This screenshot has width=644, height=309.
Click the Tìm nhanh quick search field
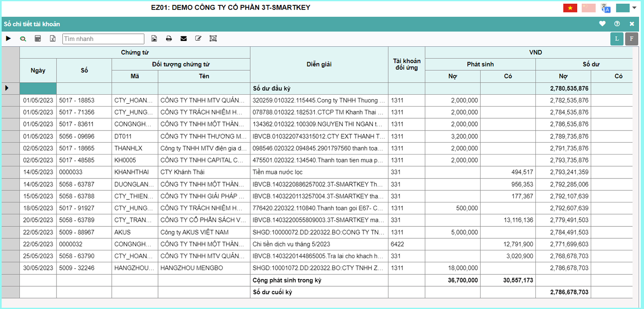coord(103,39)
